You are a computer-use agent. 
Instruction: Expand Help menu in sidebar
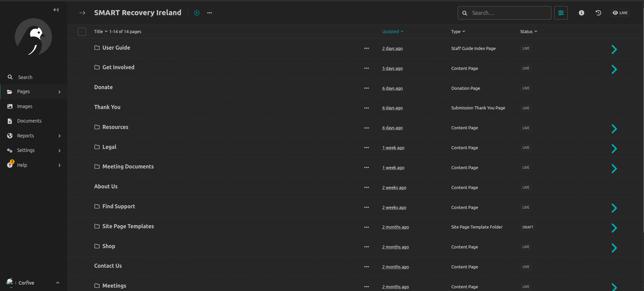pos(33,165)
